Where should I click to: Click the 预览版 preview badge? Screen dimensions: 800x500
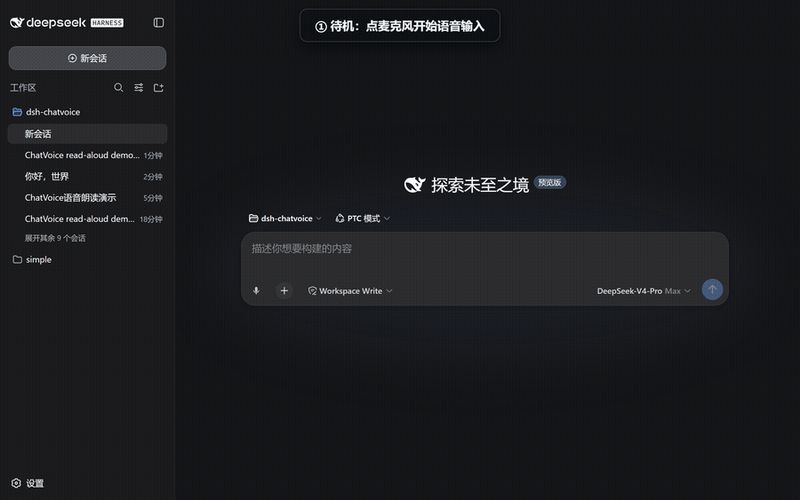(x=549, y=182)
